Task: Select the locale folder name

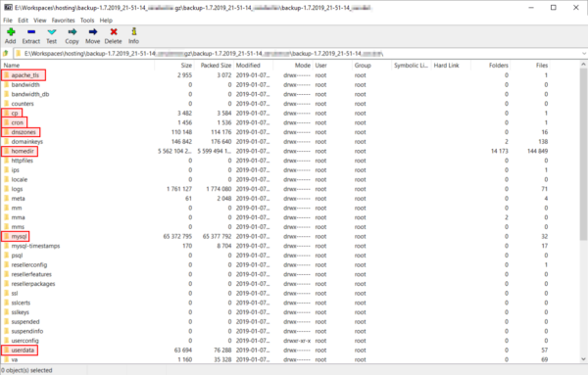Action: click(x=20, y=179)
